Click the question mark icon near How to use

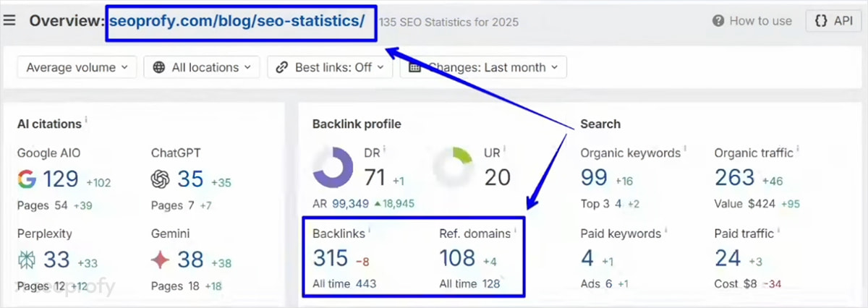click(718, 21)
